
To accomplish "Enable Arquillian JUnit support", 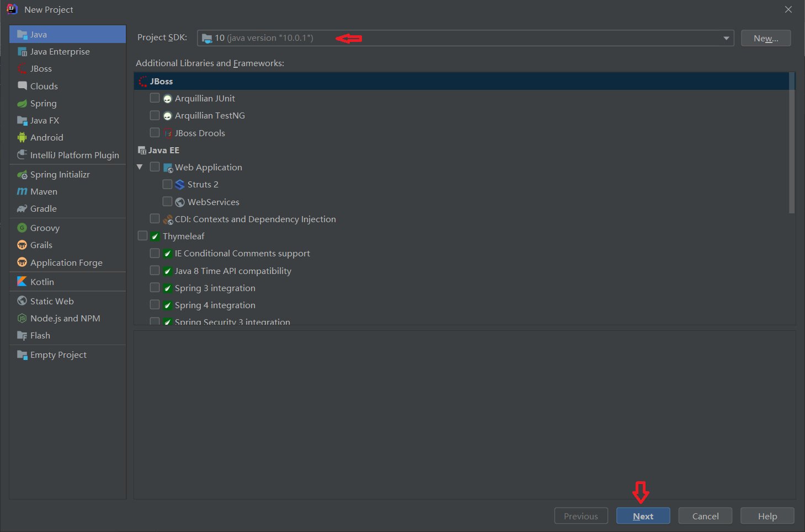I will point(154,98).
